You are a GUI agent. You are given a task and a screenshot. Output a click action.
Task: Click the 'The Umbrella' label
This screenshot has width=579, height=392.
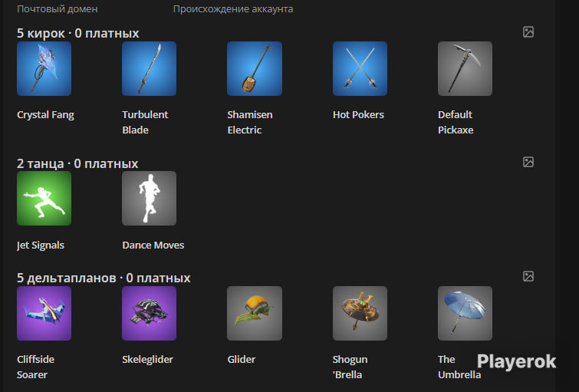[459, 367]
